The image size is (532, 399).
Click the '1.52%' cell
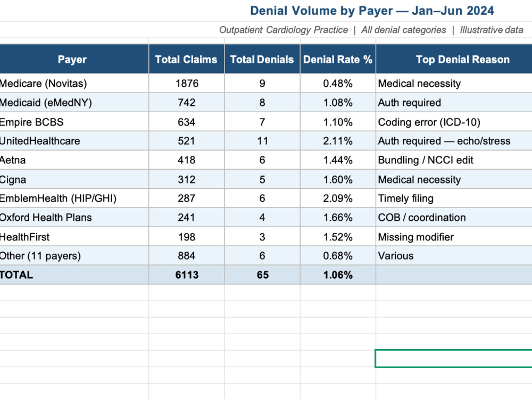point(338,237)
